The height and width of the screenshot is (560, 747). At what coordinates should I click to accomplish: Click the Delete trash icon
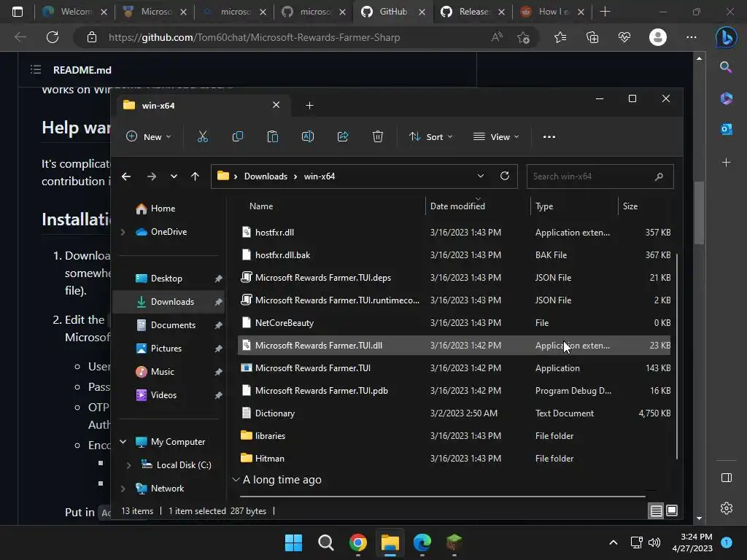tap(378, 136)
